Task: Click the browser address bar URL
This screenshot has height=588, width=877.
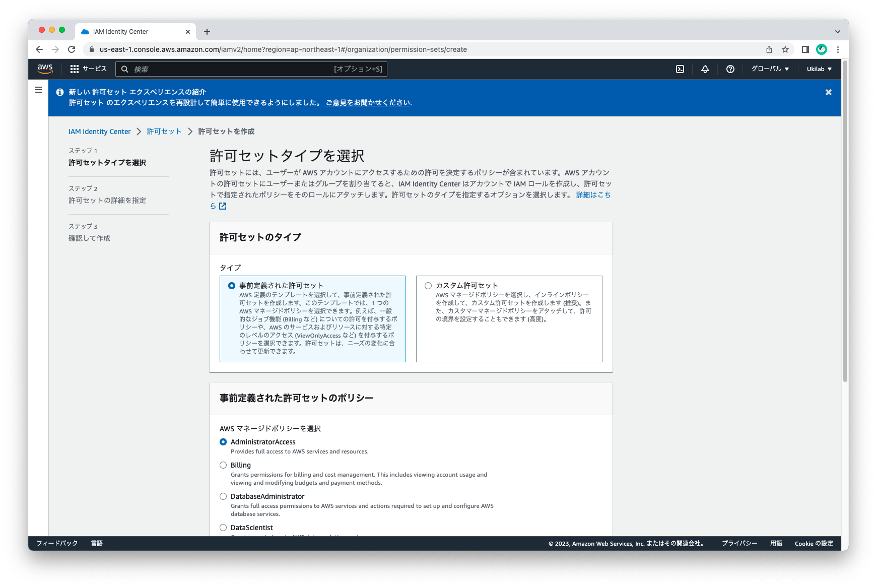Action: click(283, 49)
